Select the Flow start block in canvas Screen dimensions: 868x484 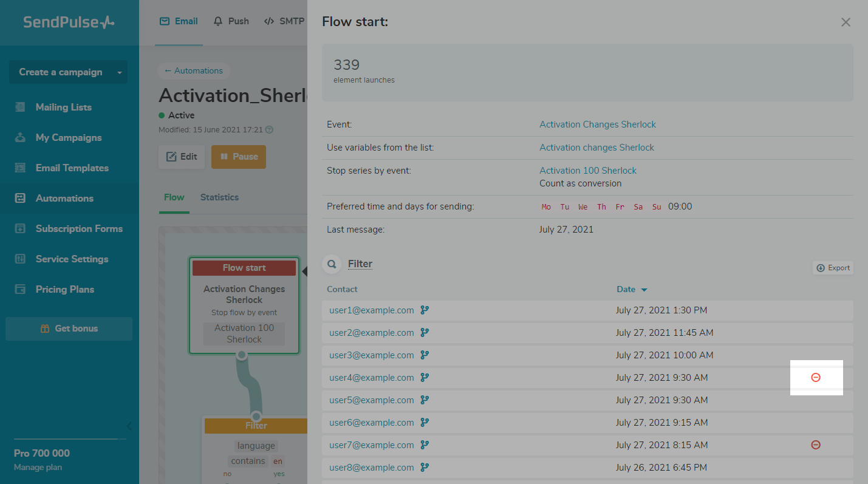pyautogui.click(x=244, y=305)
